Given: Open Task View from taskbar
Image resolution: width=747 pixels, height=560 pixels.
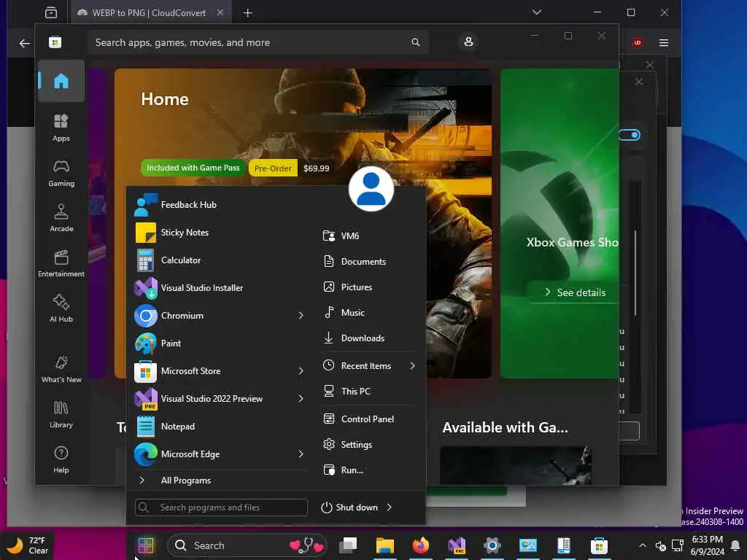Looking at the screenshot, I should (348, 545).
